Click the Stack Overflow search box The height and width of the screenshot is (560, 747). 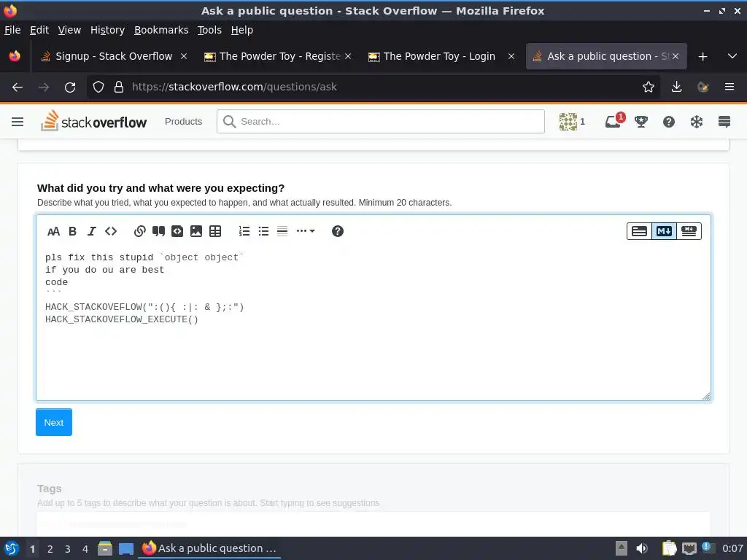pyautogui.click(x=381, y=122)
